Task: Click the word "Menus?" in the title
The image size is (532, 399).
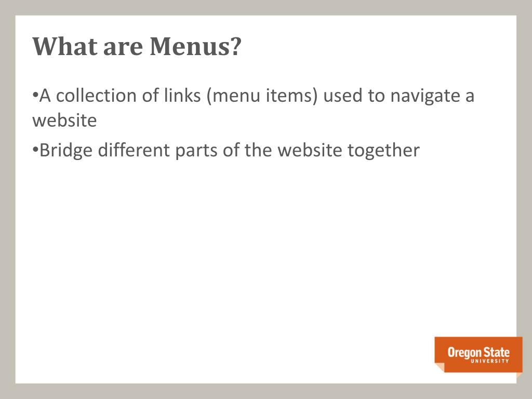Action: [195, 46]
